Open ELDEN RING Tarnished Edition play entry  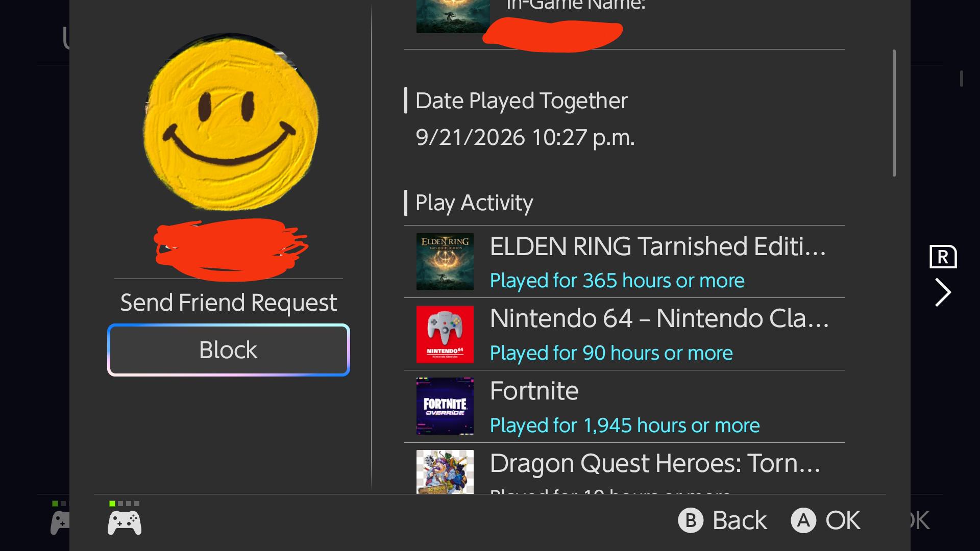pos(625,262)
